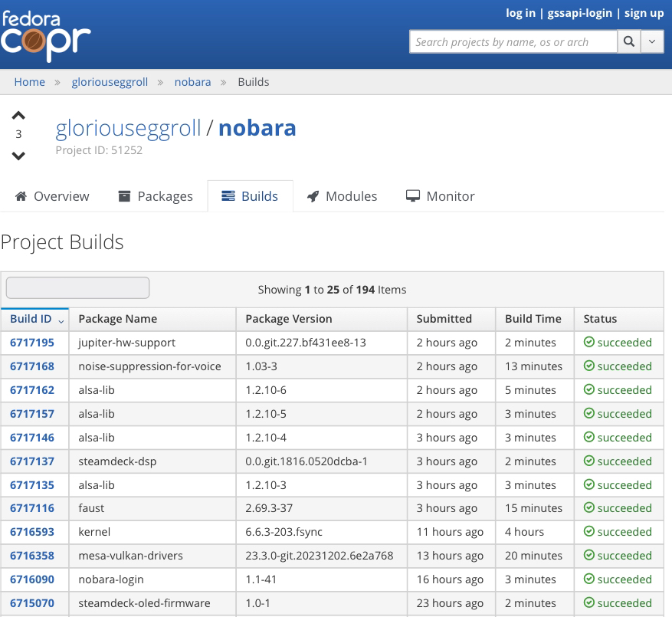Click the noise-suppression-for-voice package name

149,366
